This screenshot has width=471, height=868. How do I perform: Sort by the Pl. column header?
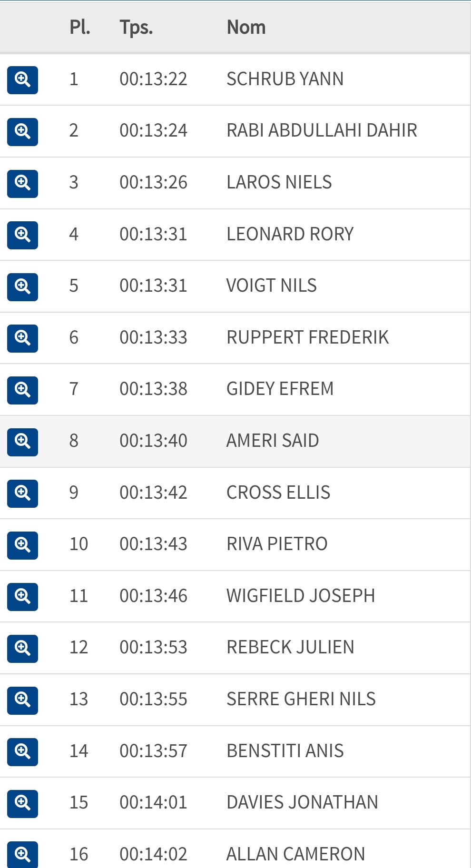click(80, 27)
